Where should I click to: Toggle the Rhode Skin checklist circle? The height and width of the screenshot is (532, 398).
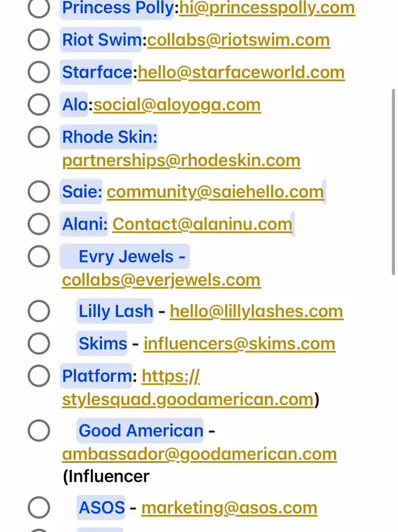point(39,137)
